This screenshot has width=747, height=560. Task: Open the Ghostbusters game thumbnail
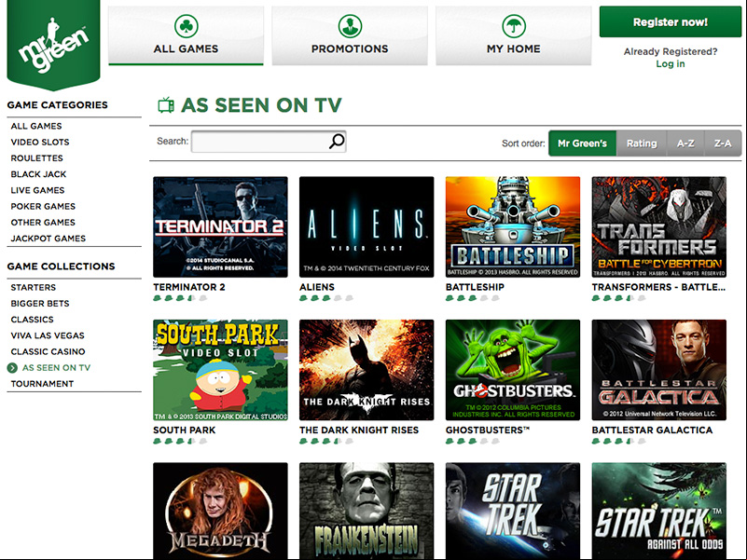[513, 370]
